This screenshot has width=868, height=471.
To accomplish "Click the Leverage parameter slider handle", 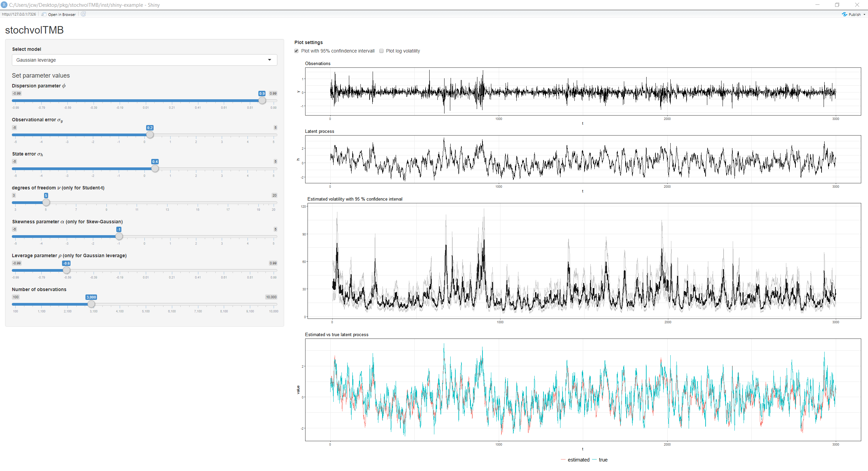I will pyautogui.click(x=66, y=270).
